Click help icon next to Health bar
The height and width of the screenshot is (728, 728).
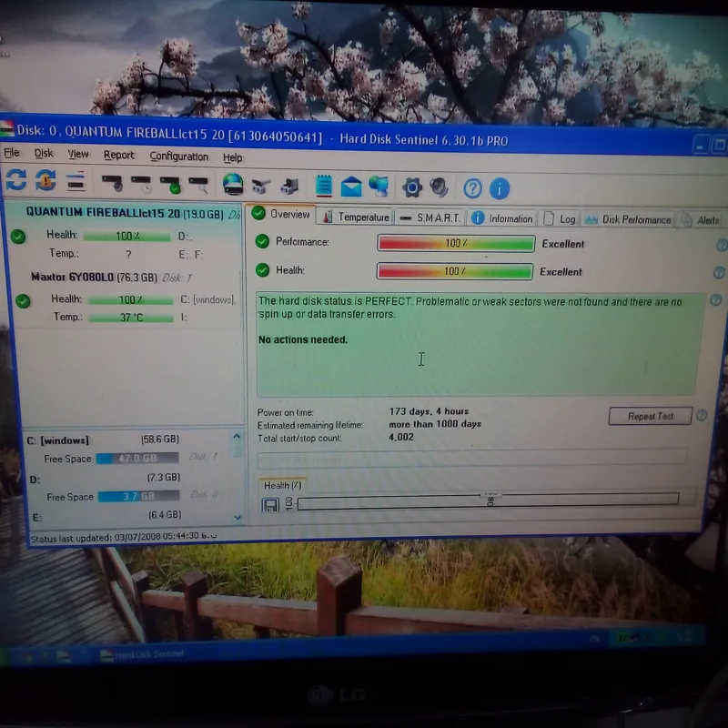coord(719,273)
